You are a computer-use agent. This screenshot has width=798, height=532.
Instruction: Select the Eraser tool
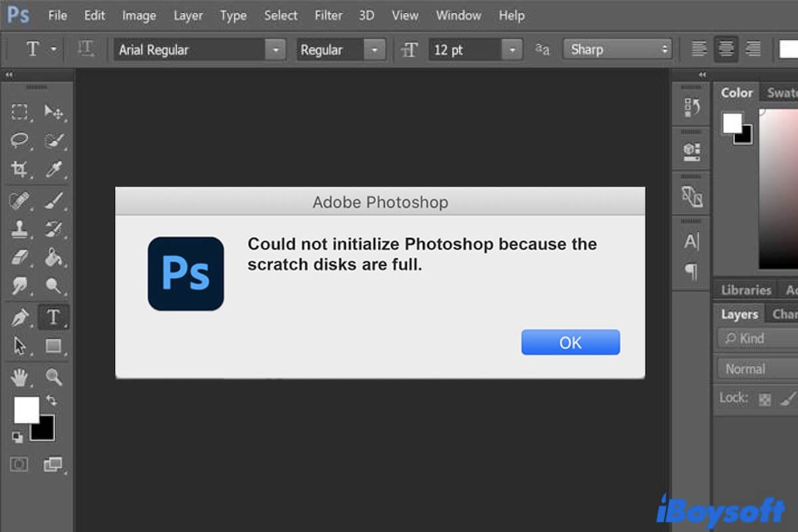(x=20, y=258)
